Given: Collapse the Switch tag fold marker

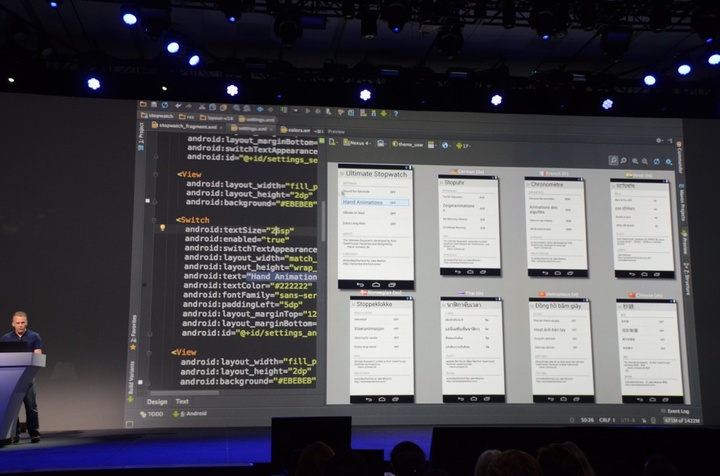Looking at the screenshot, I should 154,220.
